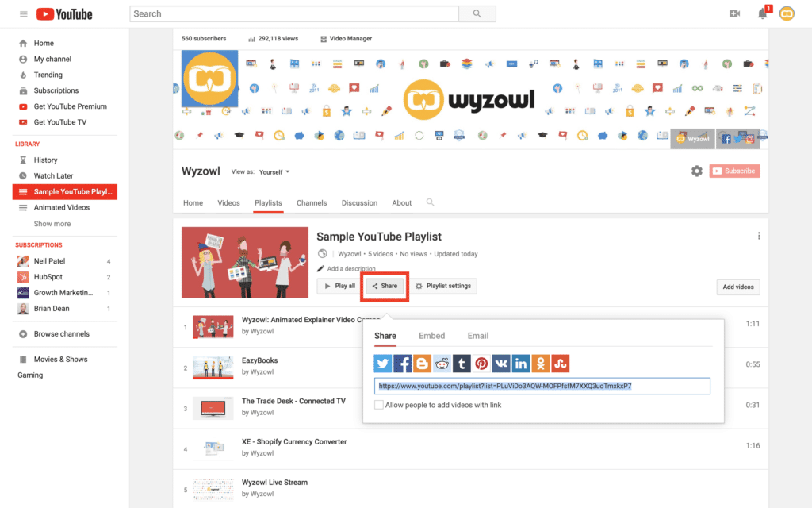812x508 pixels.
Task: Open the channel Playlists tab
Action: click(x=268, y=202)
